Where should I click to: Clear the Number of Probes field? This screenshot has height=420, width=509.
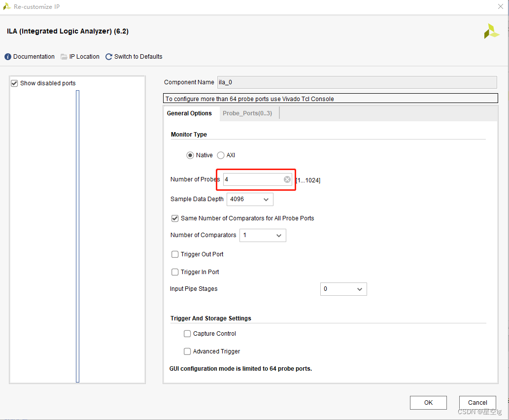pos(287,179)
